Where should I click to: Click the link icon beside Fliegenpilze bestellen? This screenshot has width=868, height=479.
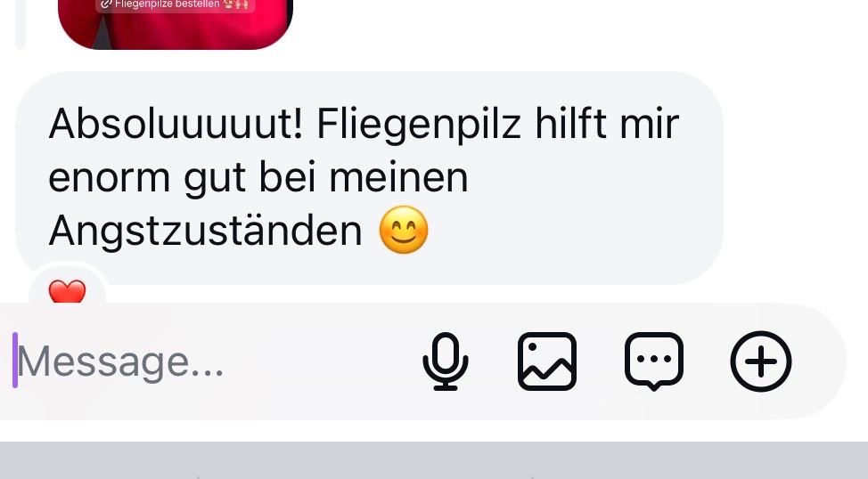click(x=106, y=4)
